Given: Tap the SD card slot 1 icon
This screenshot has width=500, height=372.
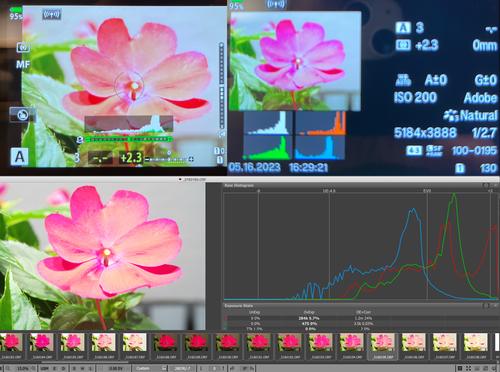Looking at the screenshot, I should click(460, 169).
